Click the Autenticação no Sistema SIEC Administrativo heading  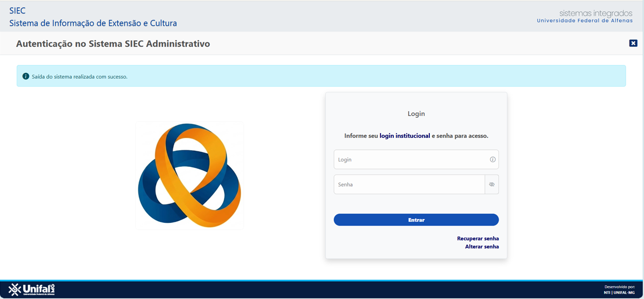(113, 43)
